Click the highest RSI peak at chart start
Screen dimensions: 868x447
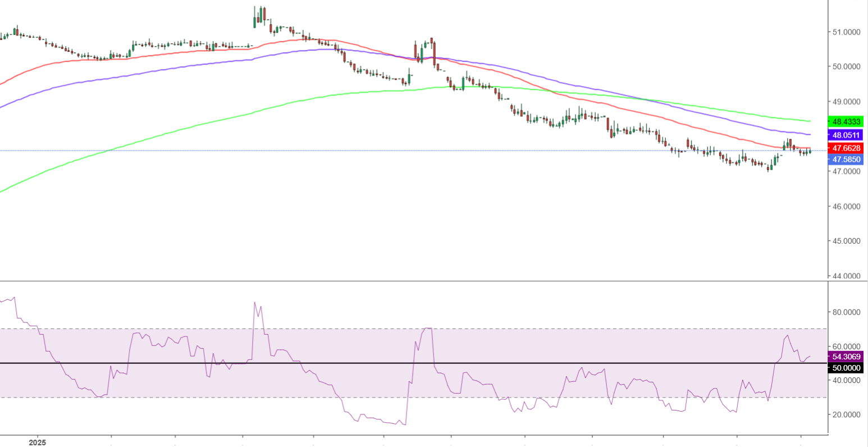[13, 298]
